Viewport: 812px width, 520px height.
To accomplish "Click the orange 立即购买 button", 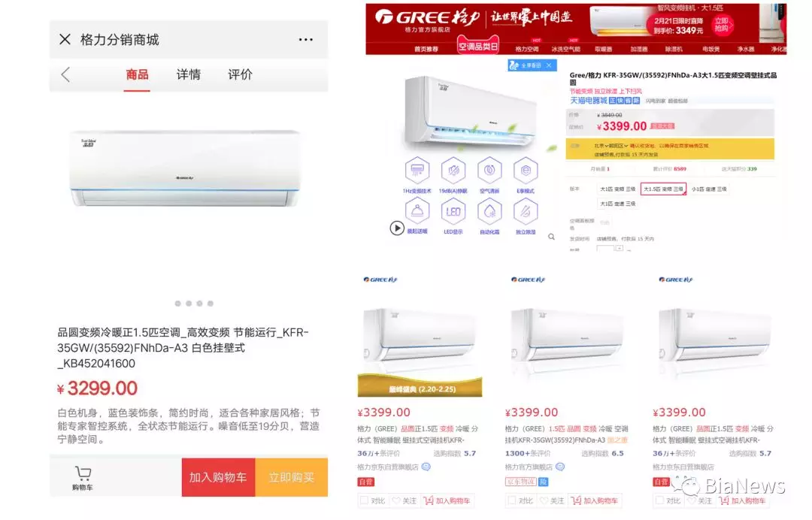I will click(292, 477).
